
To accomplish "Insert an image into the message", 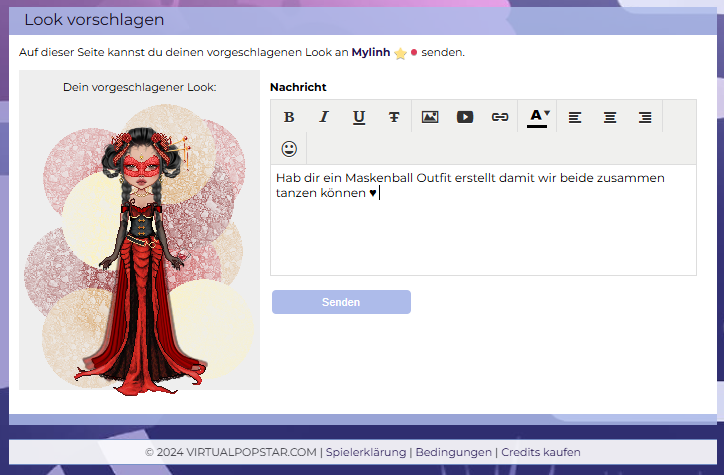I will click(x=430, y=117).
